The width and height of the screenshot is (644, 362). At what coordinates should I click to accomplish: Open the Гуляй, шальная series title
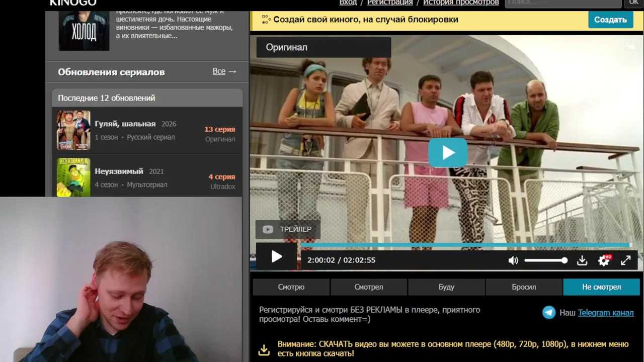pyautogui.click(x=125, y=124)
